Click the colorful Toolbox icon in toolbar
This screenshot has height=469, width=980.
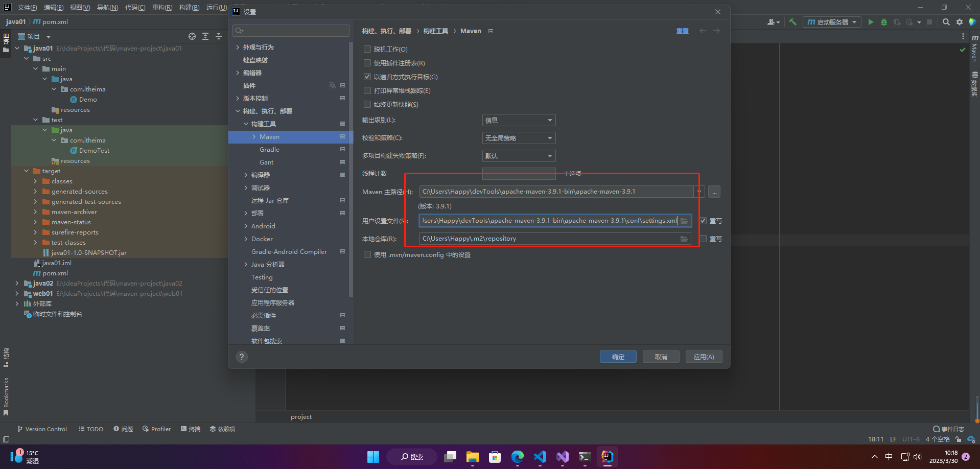click(972, 22)
